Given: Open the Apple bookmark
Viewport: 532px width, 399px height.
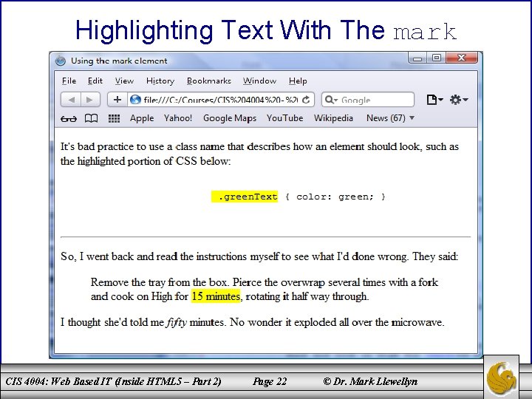Looking at the screenshot, I should pyautogui.click(x=142, y=118).
